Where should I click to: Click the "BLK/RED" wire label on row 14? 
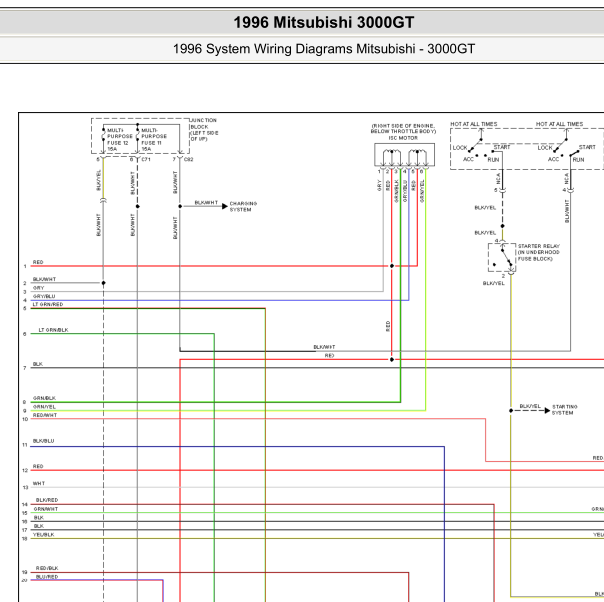(x=47, y=500)
